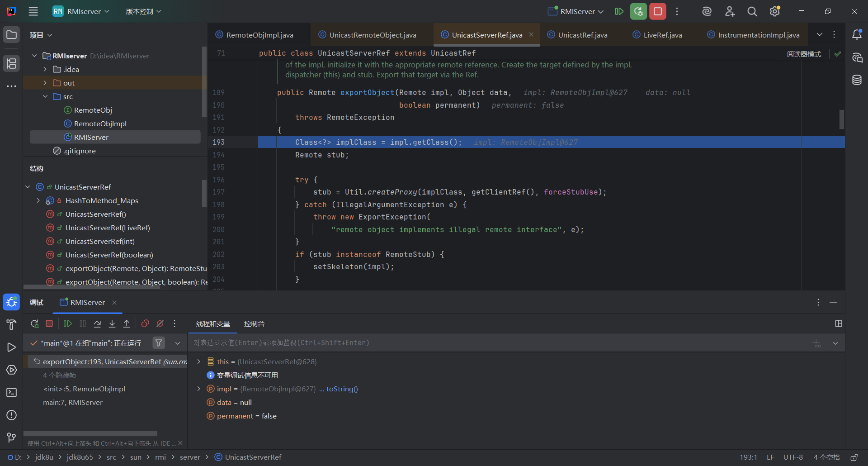Click Resume Program in debug toolbar
Viewport: 868px width, 466px height.
point(68,323)
